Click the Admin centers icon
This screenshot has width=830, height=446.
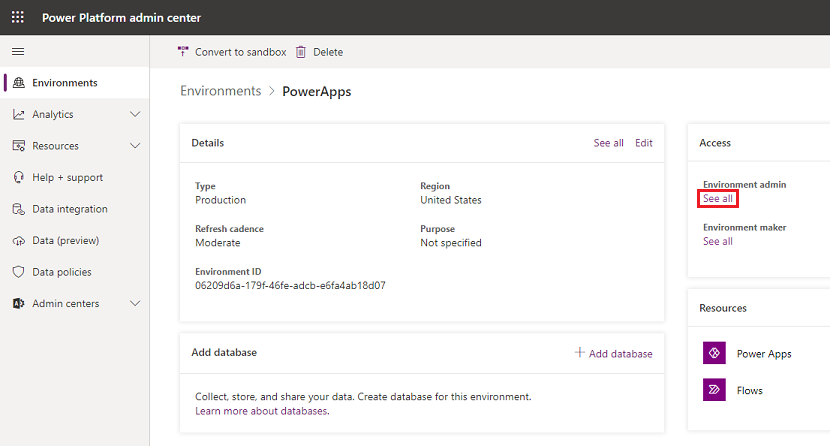[19, 304]
